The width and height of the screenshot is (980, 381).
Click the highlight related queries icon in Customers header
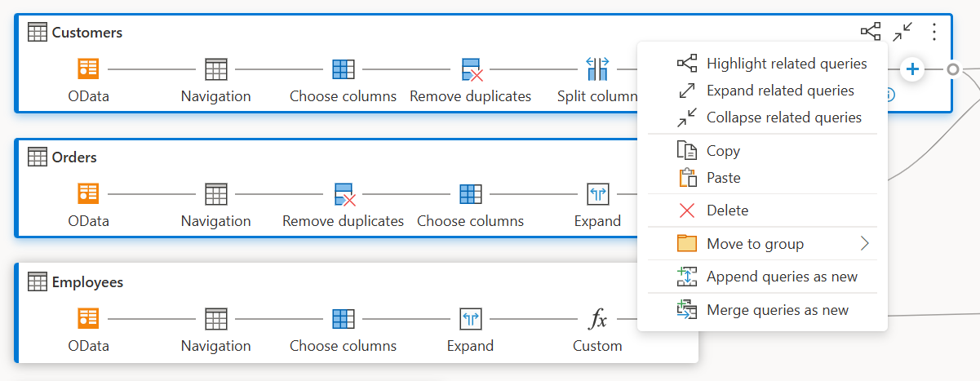(871, 33)
